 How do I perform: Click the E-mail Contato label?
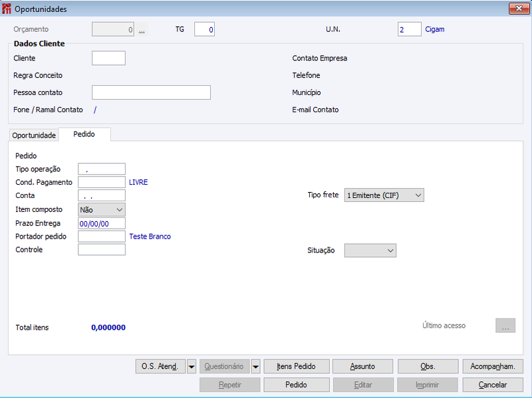315,110
